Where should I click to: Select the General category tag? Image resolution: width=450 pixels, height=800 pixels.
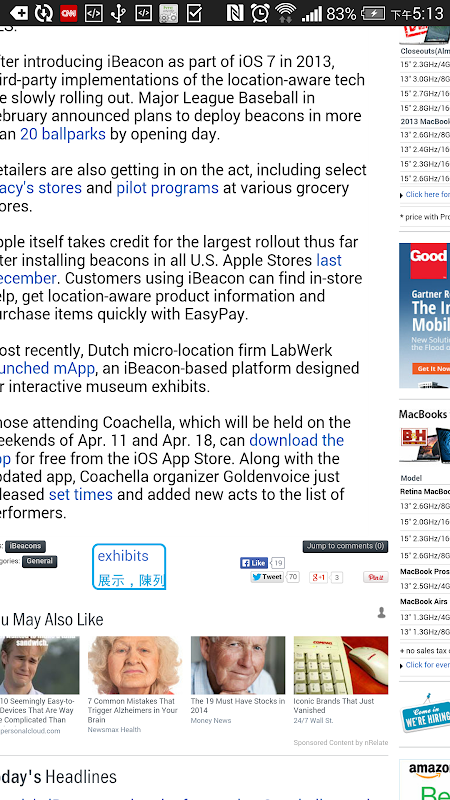40,561
